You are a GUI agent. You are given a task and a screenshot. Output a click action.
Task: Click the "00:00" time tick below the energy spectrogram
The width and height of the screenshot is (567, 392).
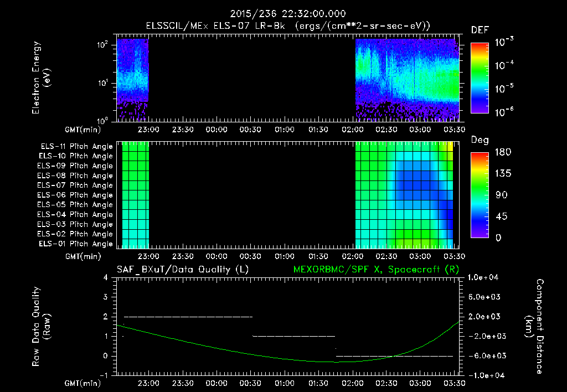[x=217, y=130]
